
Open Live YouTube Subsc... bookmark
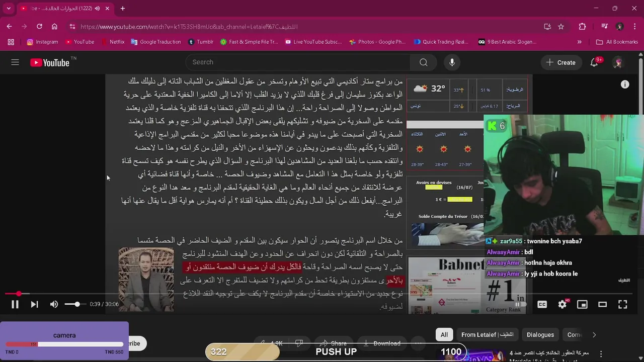313,42
